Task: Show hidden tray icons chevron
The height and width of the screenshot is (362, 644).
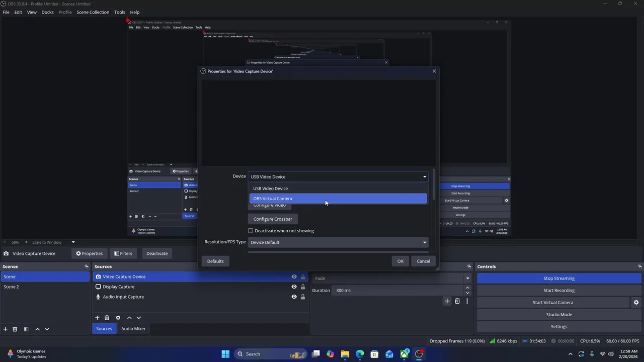Action: click(x=570, y=354)
